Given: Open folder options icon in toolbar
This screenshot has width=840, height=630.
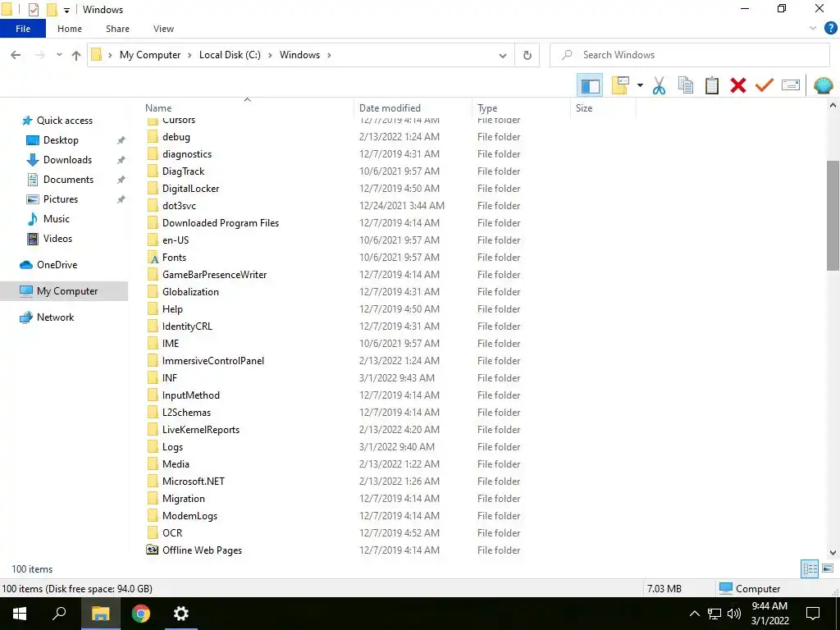Looking at the screenshot, I should [620, 85].
